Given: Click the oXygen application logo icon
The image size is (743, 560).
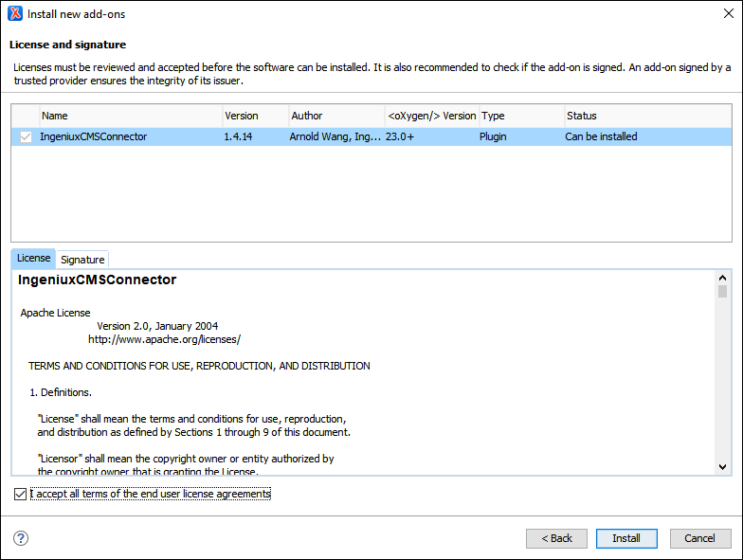Looking at the screenshot, I should coord(15,13).
